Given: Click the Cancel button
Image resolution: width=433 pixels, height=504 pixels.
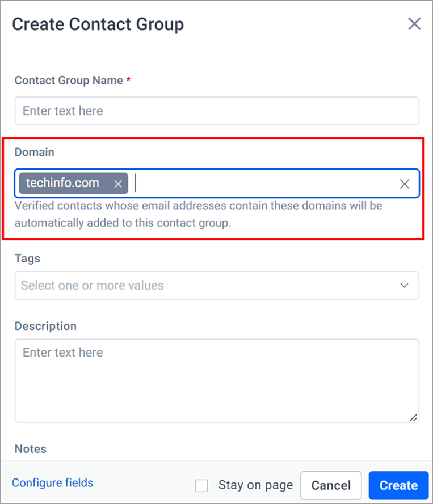Looking at the screenshot, I should tap(331, 485).
